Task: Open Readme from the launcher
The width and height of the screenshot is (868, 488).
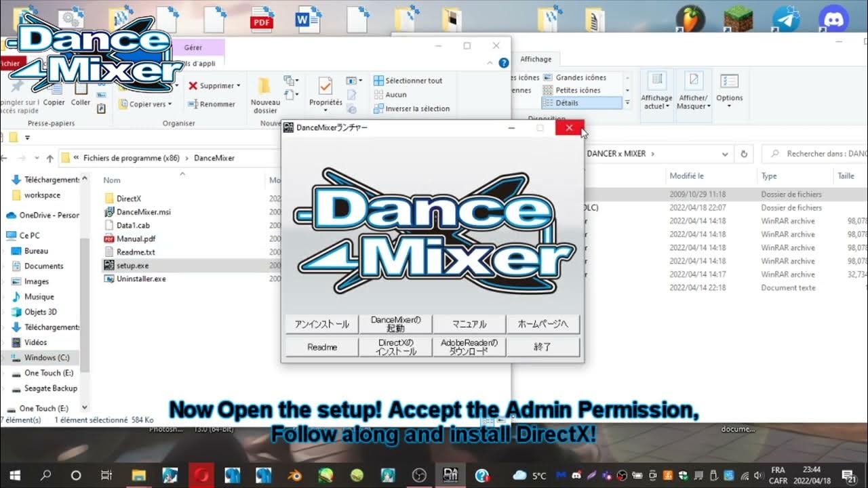Action: [322, 347]
